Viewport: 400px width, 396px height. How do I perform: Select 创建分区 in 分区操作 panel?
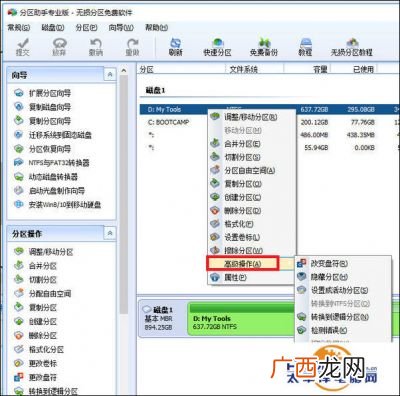(x=35, y=322)
